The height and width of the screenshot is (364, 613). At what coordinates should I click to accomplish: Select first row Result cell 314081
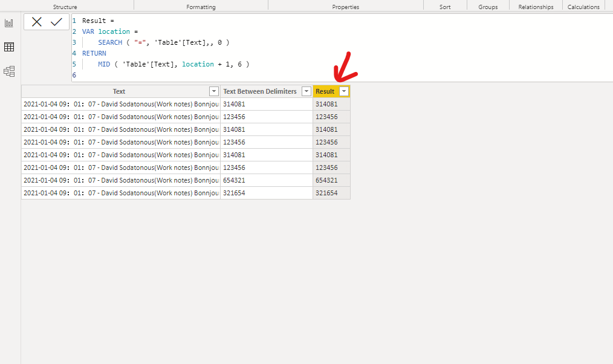[331, 104]
